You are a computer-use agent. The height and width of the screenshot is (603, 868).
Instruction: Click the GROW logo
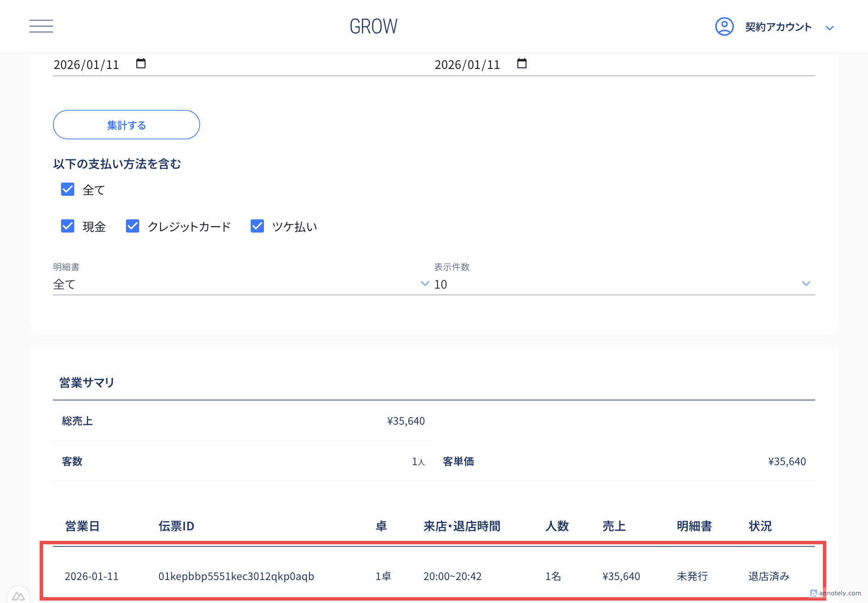tap(373, 27)
